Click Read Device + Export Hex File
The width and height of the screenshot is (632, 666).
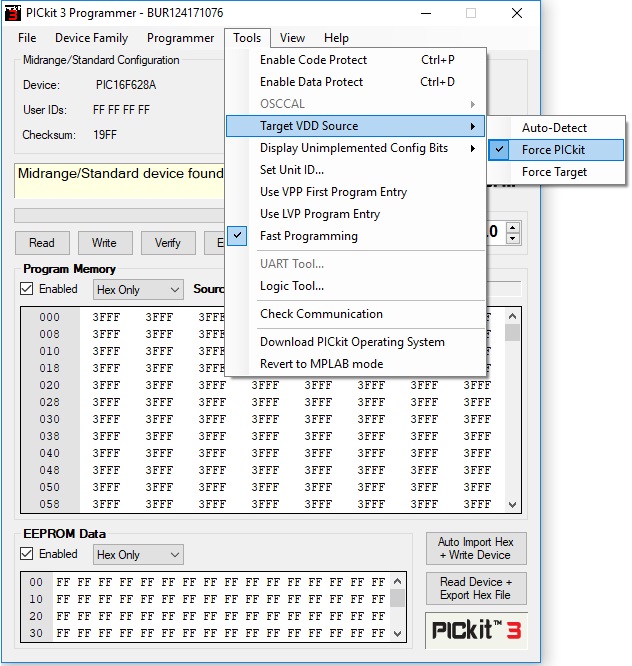click(x=476, y=588)
